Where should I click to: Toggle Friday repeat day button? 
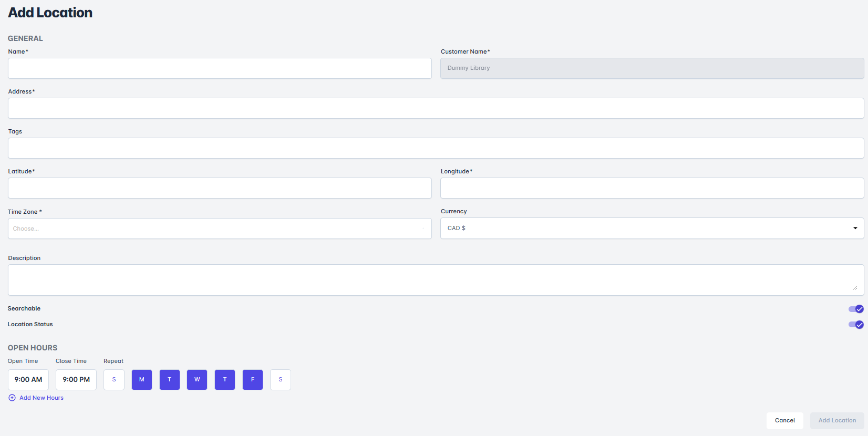pyautogui.click(x=253, y=380)
